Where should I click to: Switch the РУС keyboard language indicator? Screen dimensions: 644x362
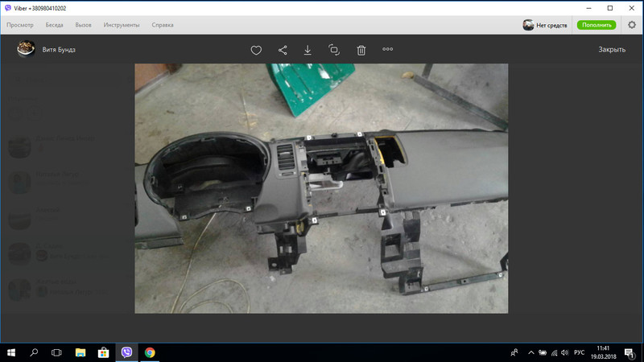pos(578,352)
